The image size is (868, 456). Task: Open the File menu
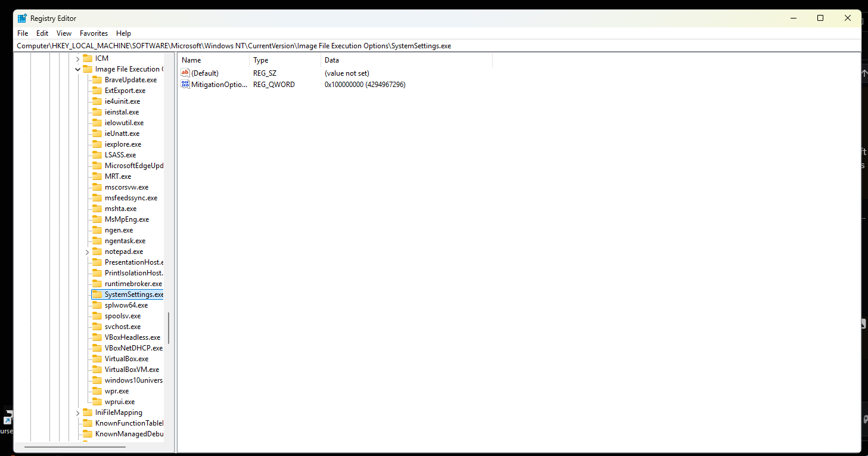(23, 33)
